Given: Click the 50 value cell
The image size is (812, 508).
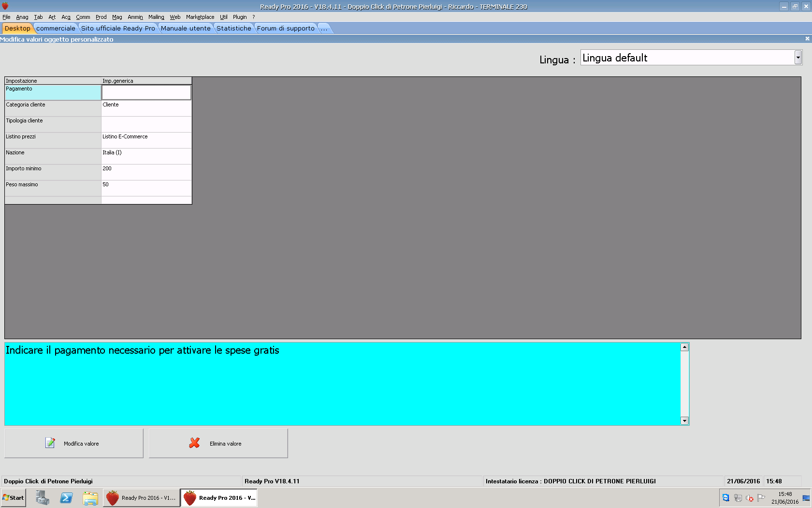Looking at the screenshot, I should coord(146,188).
